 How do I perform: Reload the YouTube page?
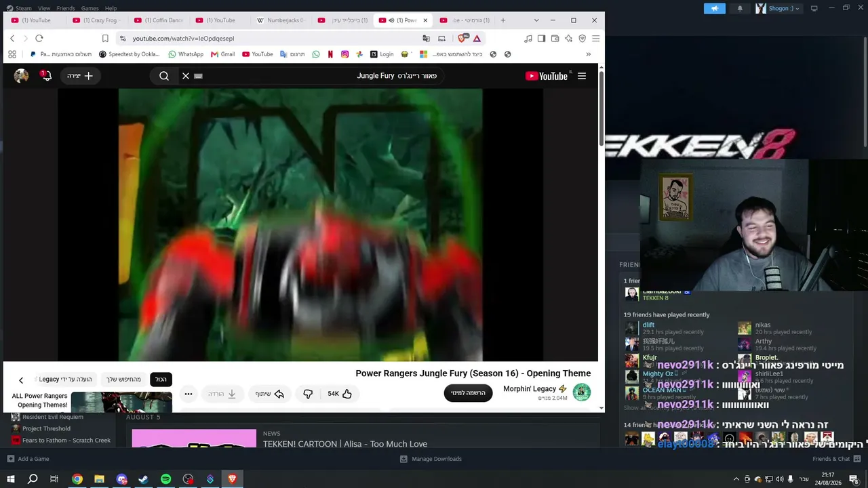click(x=39, y=39)
